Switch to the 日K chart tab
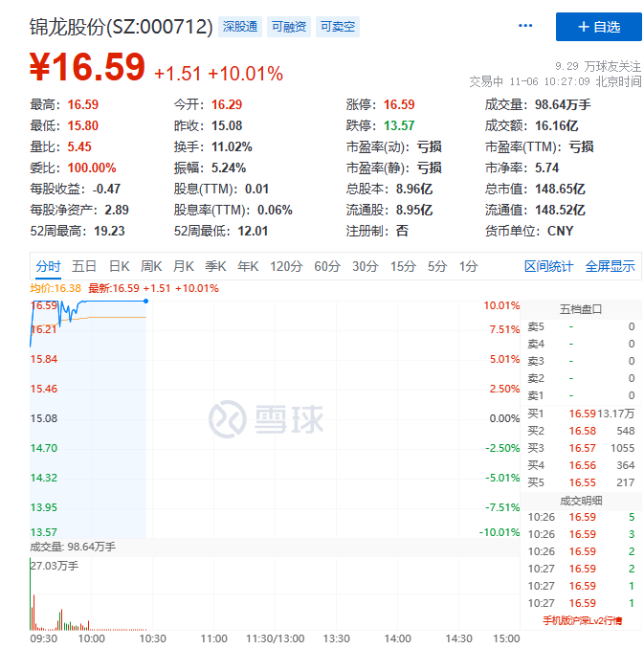The height and width of the screenshot is (649, 644). coord(120,266)
